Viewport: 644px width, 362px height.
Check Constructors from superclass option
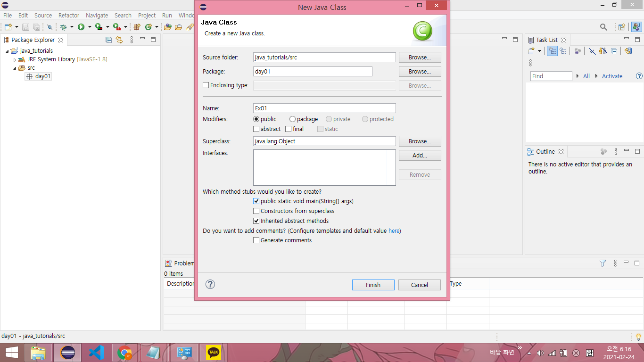tap(256, 211)
